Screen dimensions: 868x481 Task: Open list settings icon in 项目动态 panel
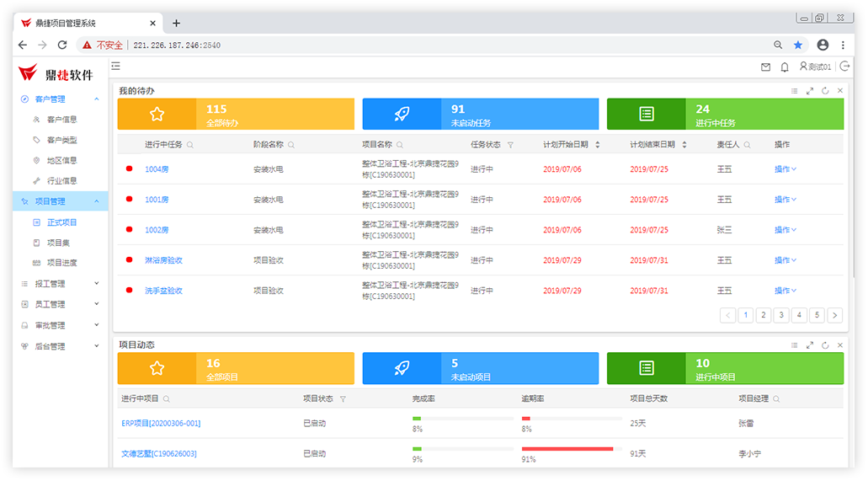pyautogui.click(x=794, y=345)
